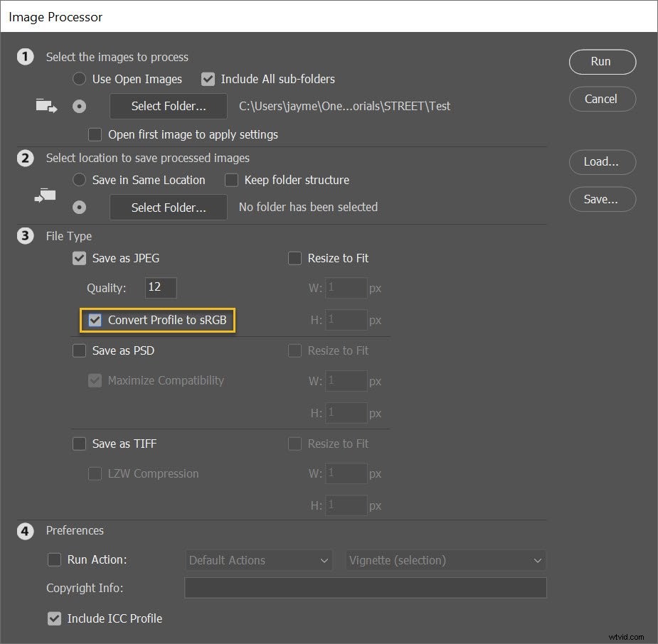Click the step 1 numbered badge icon

coord(26,57)
